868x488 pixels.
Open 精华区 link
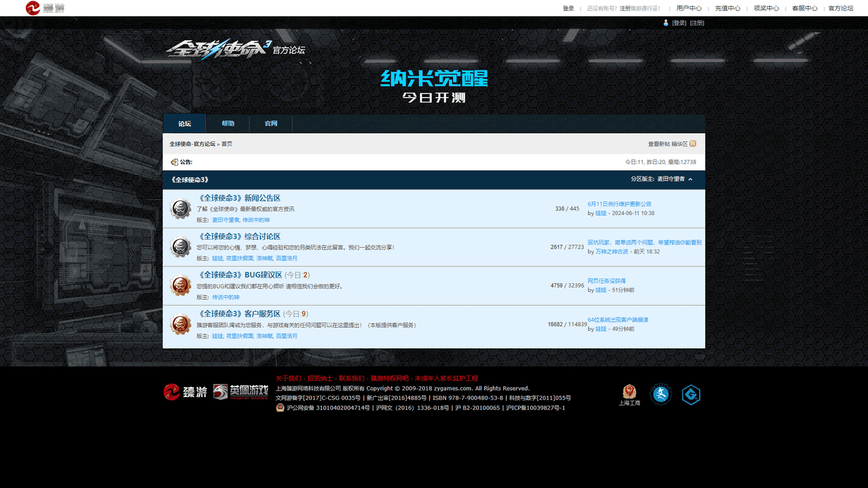tap(679, 144)
